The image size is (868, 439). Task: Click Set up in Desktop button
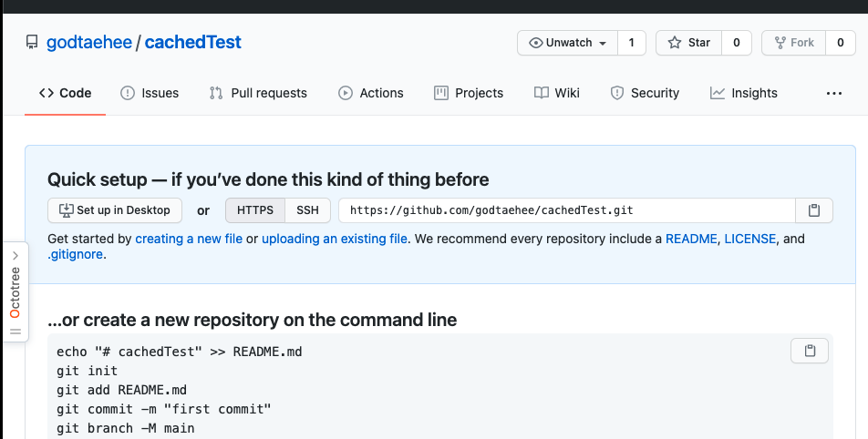(x=115, y=210)
